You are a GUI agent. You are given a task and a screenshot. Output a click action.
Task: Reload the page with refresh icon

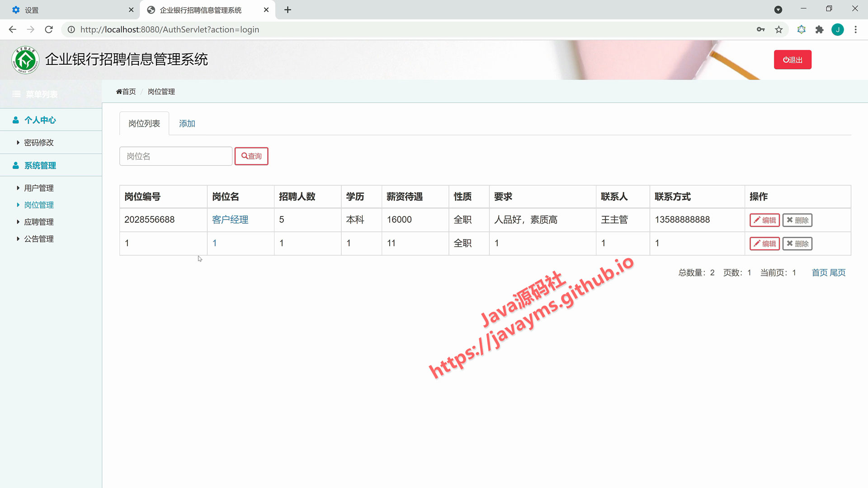pos(49,29)
